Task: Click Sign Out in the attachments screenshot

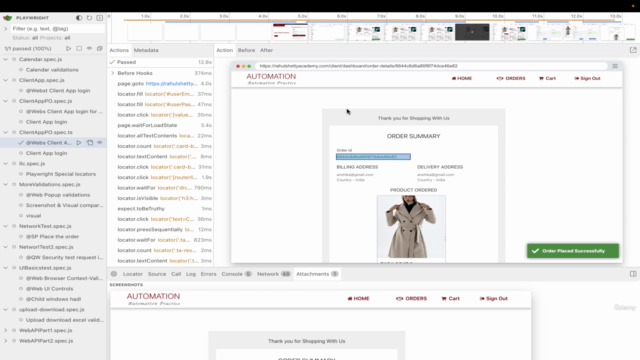Action: (493, 298)
